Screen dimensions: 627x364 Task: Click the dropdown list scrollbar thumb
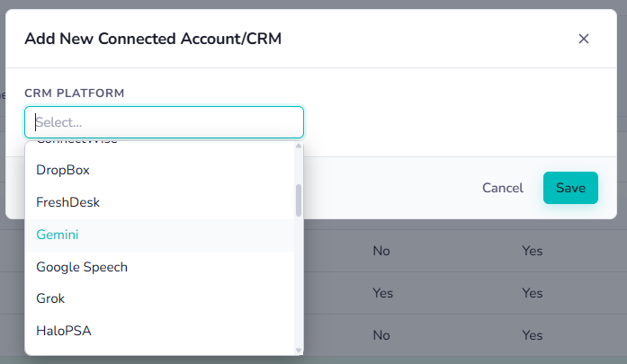[x=299, y=200]
